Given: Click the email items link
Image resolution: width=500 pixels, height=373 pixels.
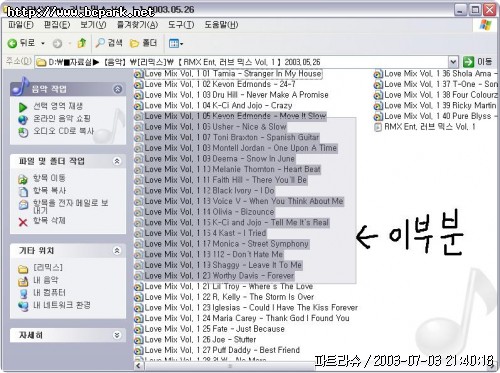Looking at the screenshot, I should [70, 206].
